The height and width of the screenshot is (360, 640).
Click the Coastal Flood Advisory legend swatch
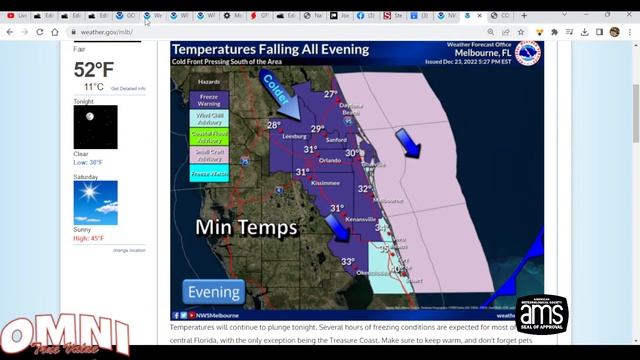pyautogui.click(x=209, y=137)
